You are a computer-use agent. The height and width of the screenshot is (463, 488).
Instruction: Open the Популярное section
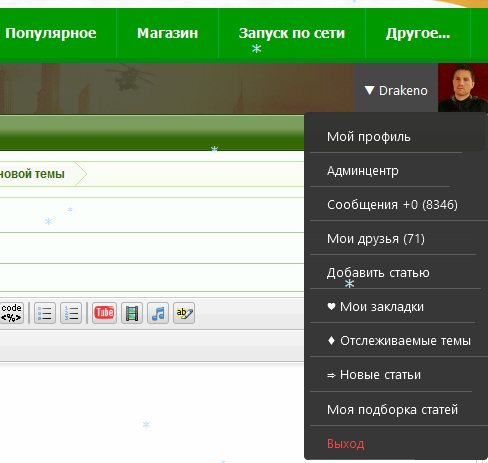point(51,33)
